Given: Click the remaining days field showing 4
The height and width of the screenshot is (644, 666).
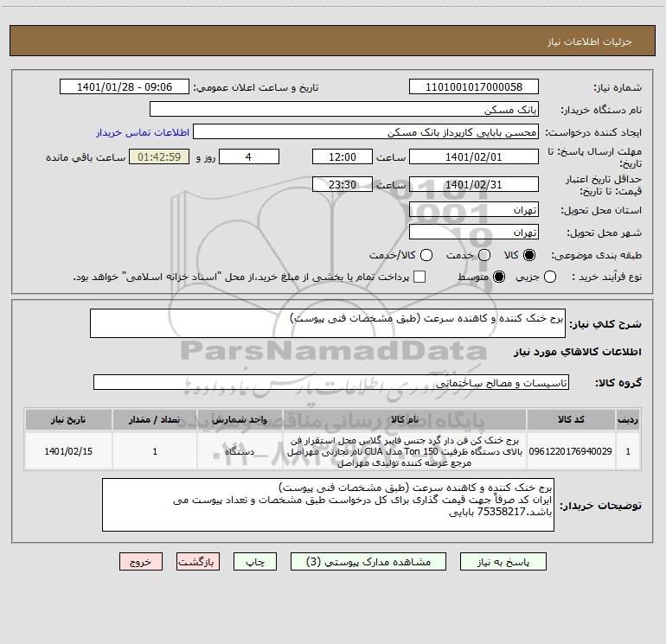Looking at the screenshot, I should 249,156.
